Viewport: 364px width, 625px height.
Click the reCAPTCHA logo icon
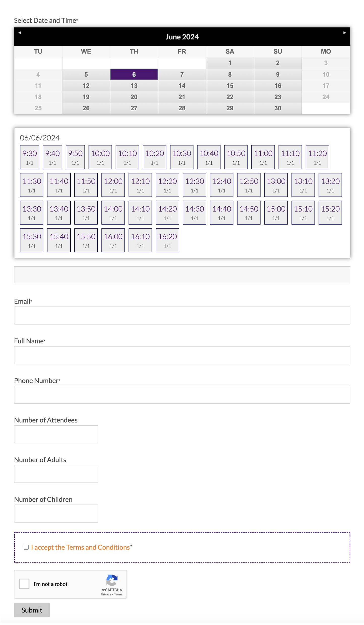112,580
